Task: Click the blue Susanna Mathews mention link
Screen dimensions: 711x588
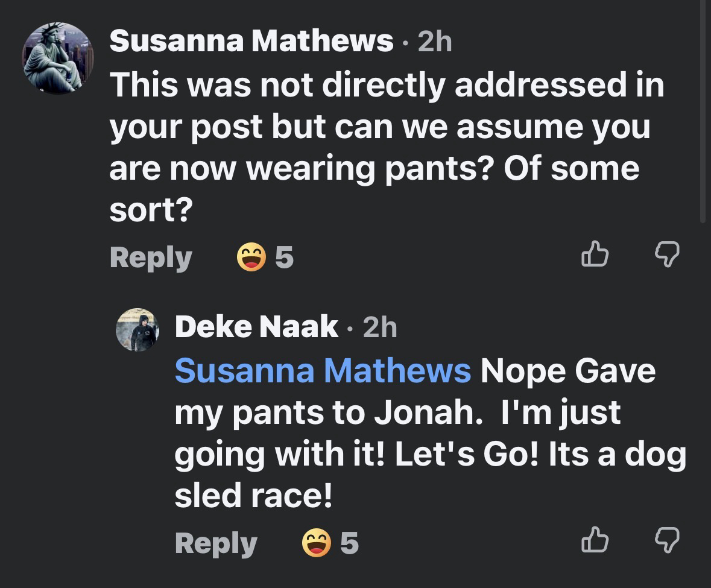Action: [x=323, y=370]
